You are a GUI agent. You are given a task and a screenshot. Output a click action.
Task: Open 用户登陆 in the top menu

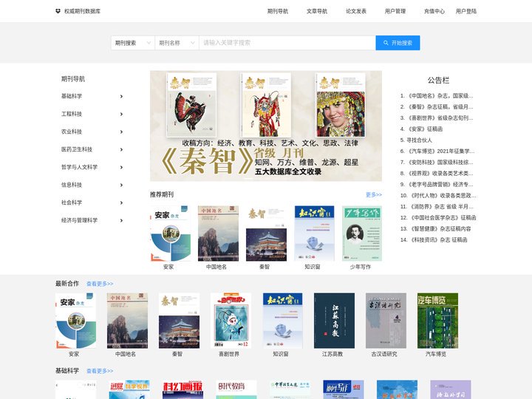465,11
